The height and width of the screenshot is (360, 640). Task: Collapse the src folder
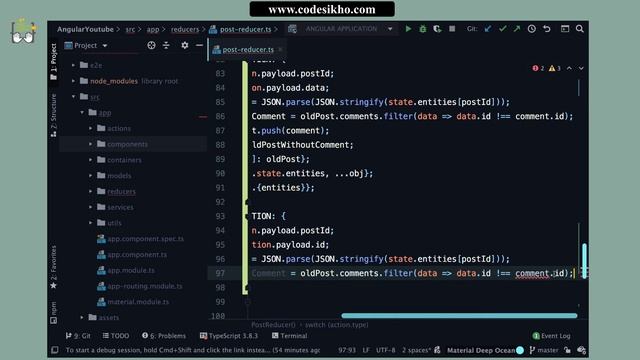[73, 97]
